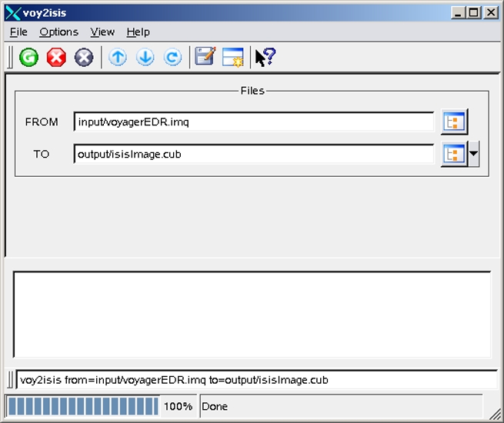Image resolution: width=504 pixels, height=423 pixels.
Task: Click the gray Exit icon
Action: (84, 58)
